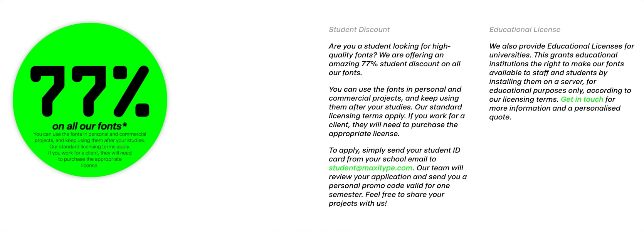Click the 'more information and a personalised' line
Image resolution: width=644 pixels, height=232 pixels.
555,108
